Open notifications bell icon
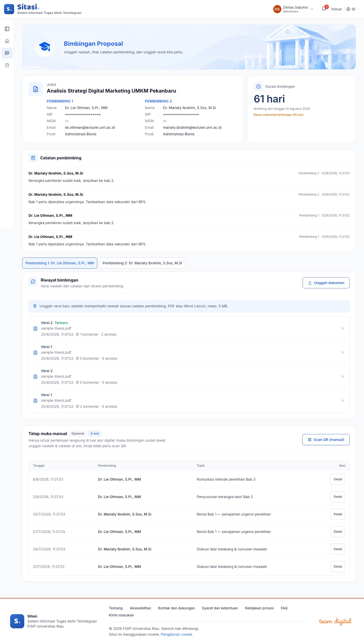Image resolution: width=364 pixels, height=644 pixels. pyautogui.click(x=324, y=9)
